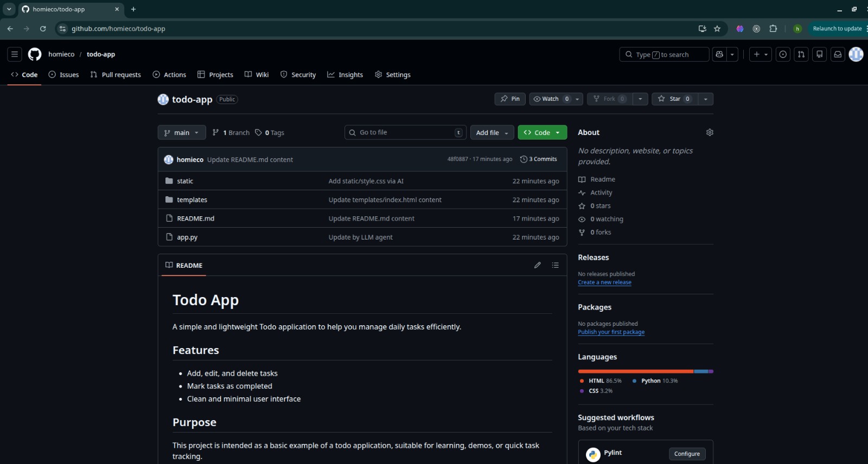Open the Actions tab

[169, 75]
